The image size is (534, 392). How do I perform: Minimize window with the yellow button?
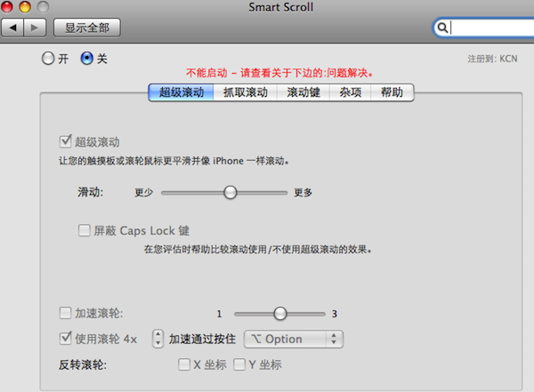(25, 6)
